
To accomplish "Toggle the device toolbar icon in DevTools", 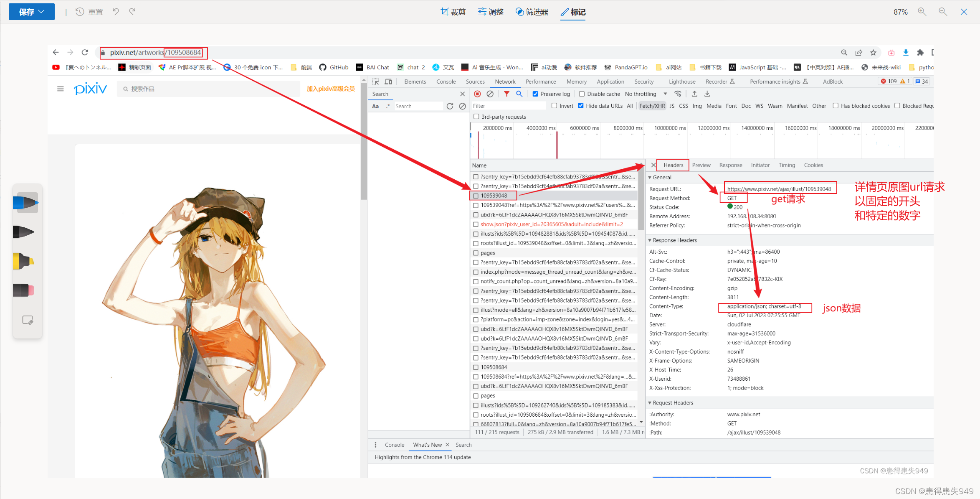I will click(x=388, y=81).
